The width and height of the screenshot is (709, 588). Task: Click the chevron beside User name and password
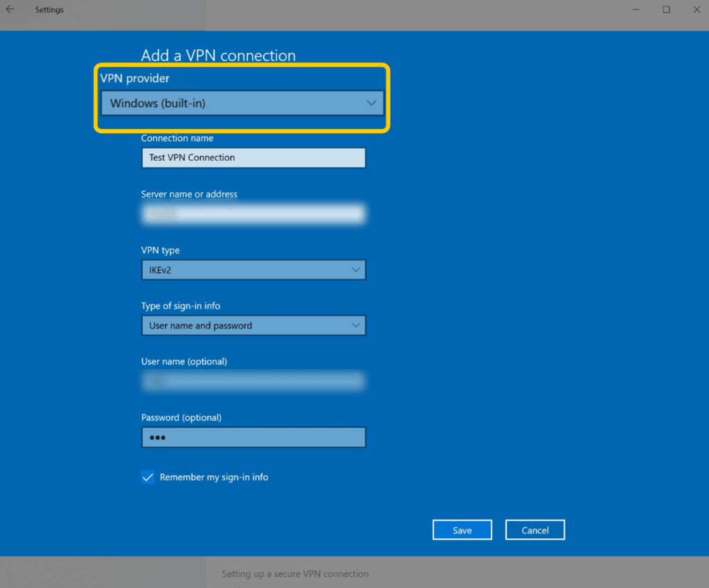pyautogui.click(x=356, y=326)
